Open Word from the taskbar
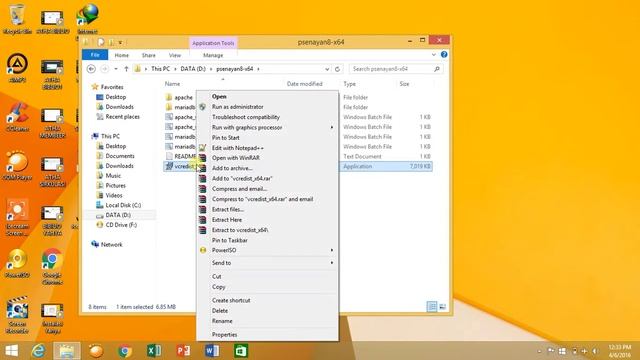This screenshot has width=640, height=360. pyautogui.click(x=212, y=351)
